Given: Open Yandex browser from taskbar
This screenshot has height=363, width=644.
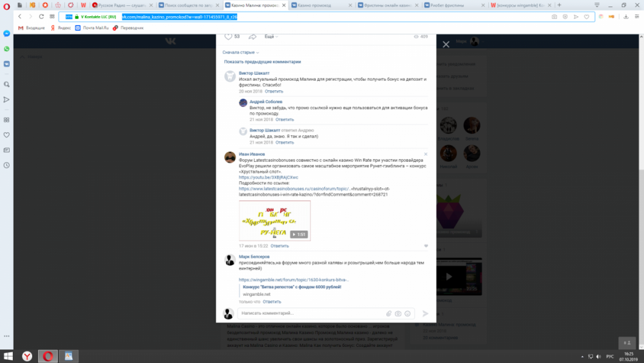Looking at the screenshot, I should click(27, 356).
